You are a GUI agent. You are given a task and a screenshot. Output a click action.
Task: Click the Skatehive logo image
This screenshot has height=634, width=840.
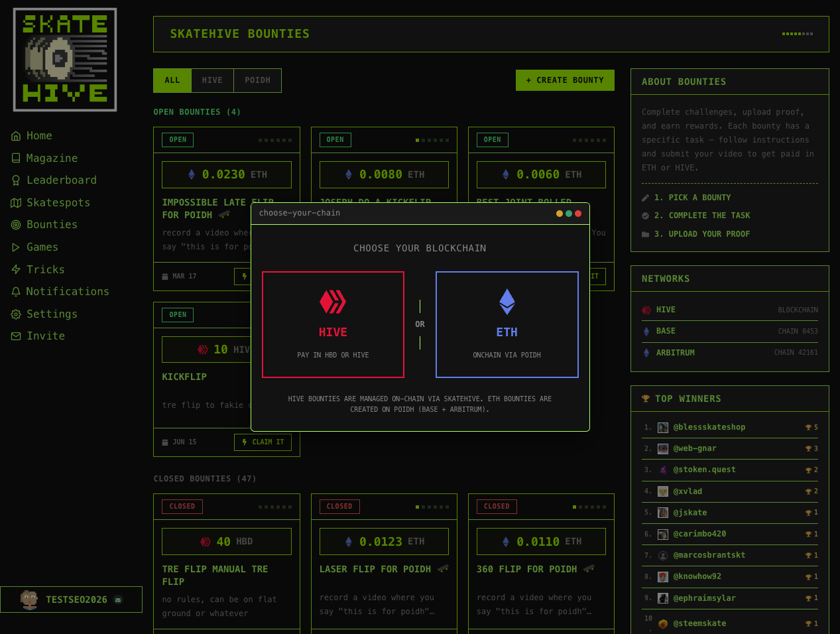[65, 60]
